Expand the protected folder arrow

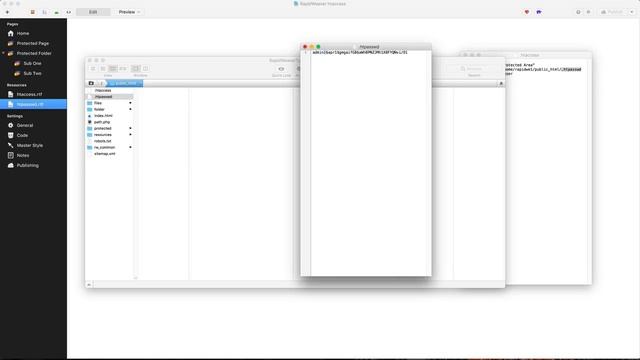[130, 129]
